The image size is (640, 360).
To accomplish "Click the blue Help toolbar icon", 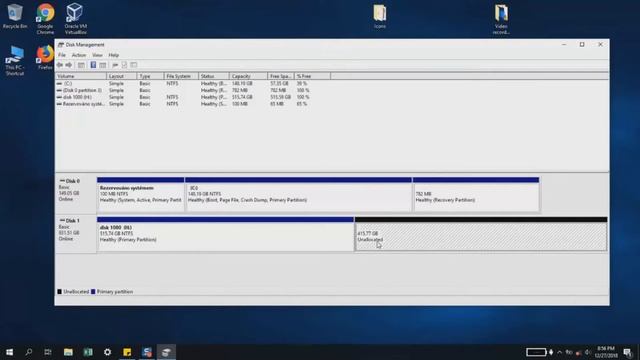I will pyautogui.click(x=93, y=65).
